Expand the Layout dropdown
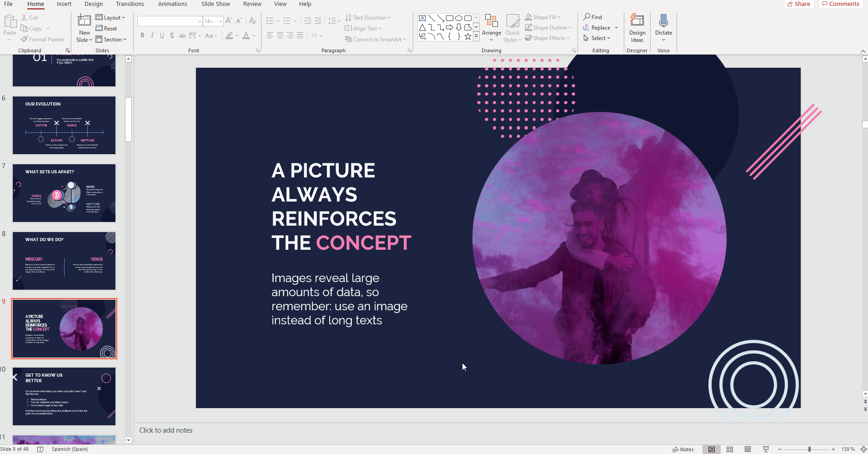 110,18
